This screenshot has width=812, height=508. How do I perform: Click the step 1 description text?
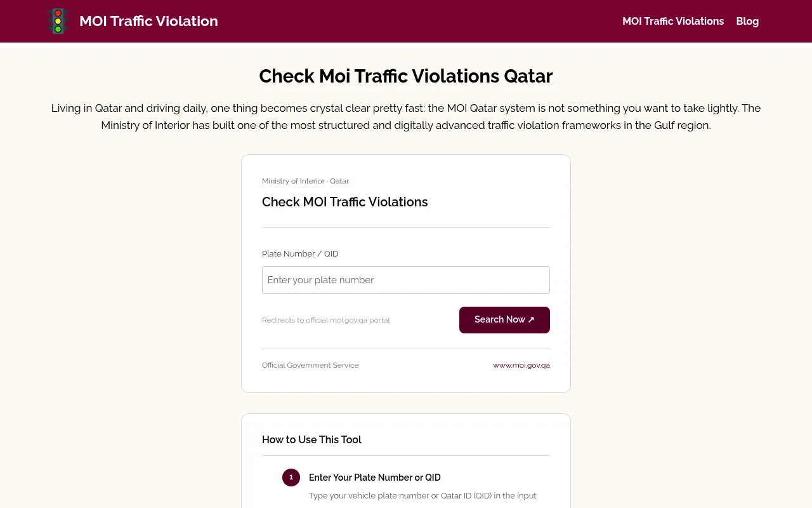[422, 495]
